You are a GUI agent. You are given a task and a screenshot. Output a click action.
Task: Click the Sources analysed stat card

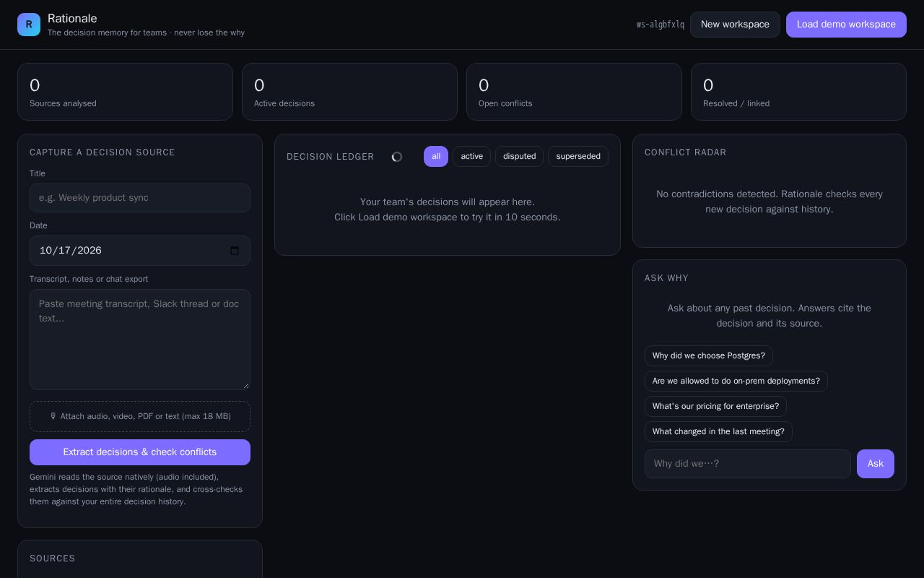click(125, 92)
